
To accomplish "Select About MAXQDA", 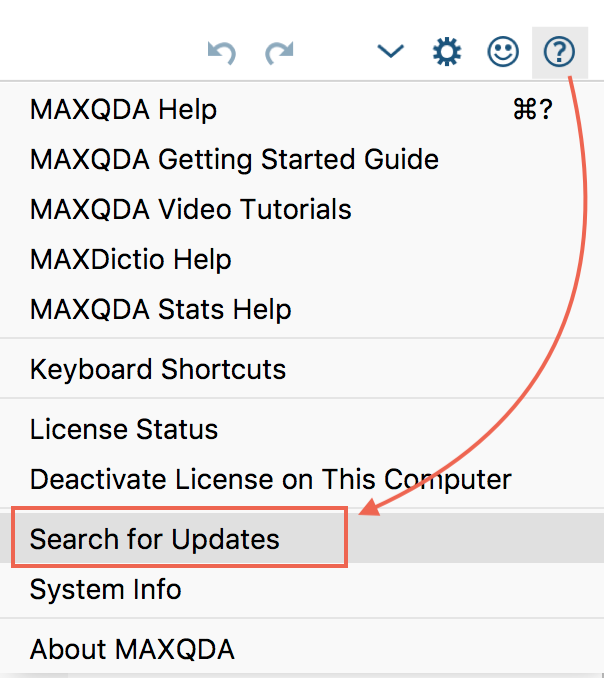I will click(302, 649).
